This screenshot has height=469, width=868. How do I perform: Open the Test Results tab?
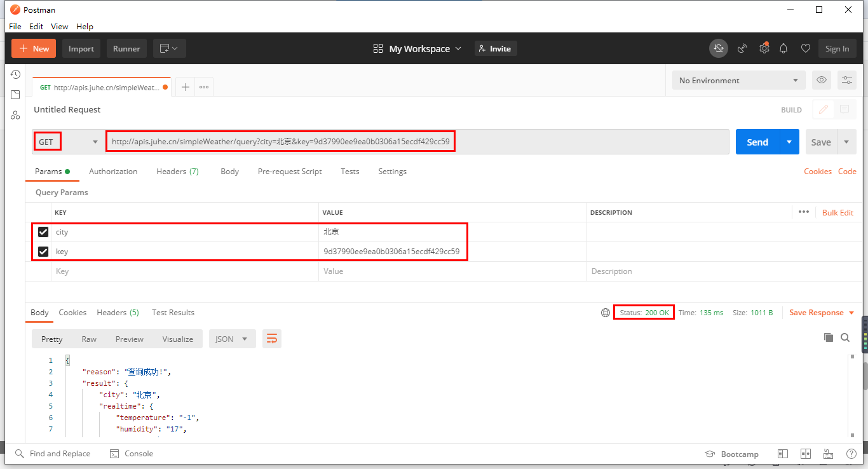click(x=173, y=313)
